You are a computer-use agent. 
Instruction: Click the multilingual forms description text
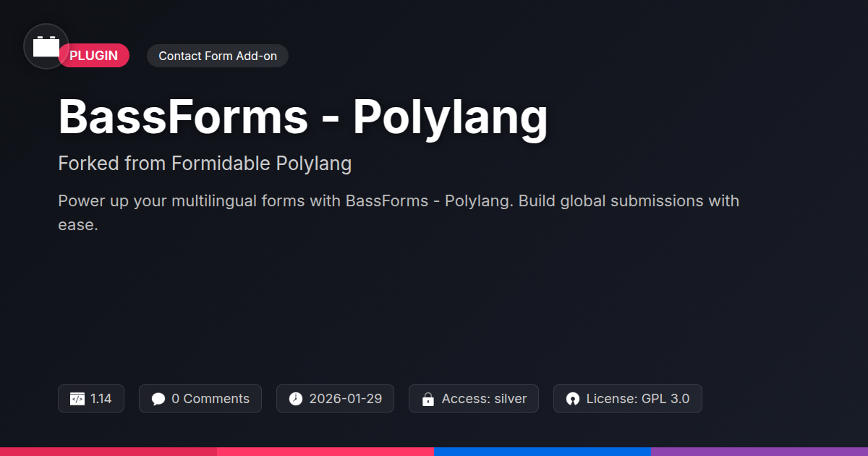click(399, 212)
